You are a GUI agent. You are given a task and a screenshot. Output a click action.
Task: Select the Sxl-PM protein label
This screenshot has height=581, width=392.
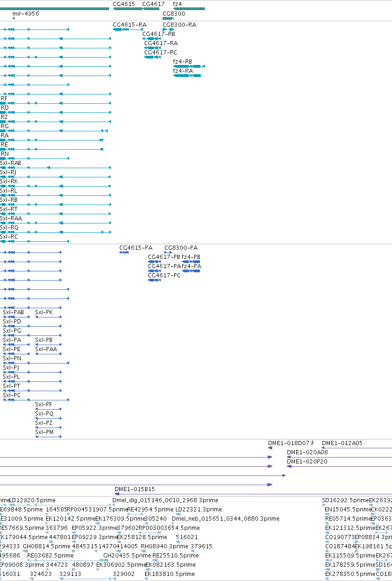pos(44,432)
